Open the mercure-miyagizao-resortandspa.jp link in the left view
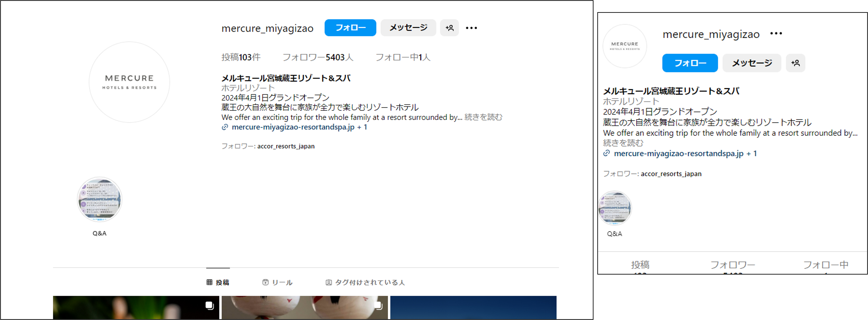This screenshot has height=320, width=868. coord(293,127)
